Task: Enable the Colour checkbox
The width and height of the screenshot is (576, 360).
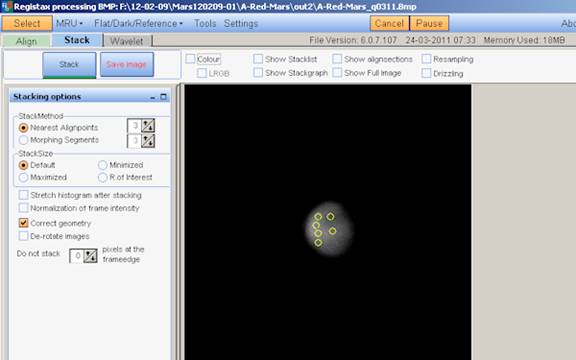Action: click(190, 59)
